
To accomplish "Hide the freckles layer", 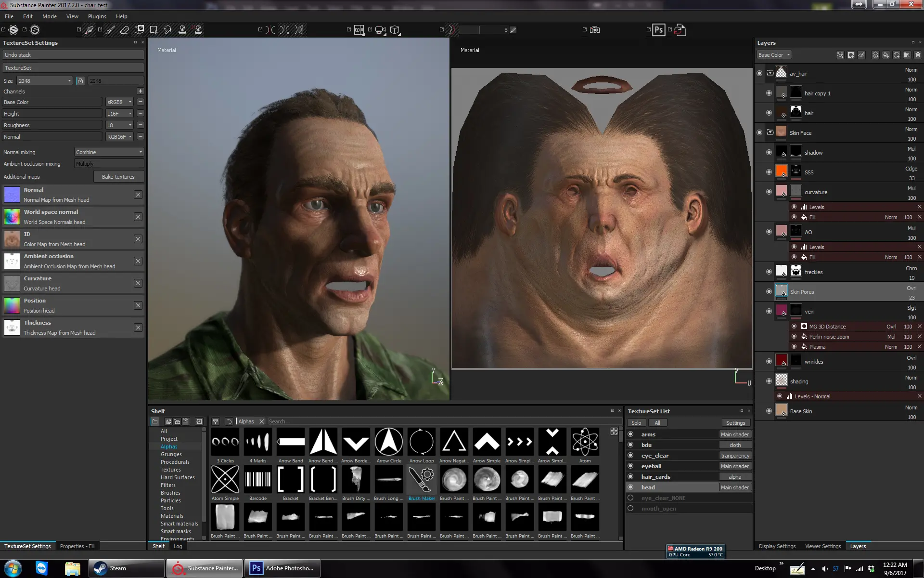I will (x=769, y=272).
